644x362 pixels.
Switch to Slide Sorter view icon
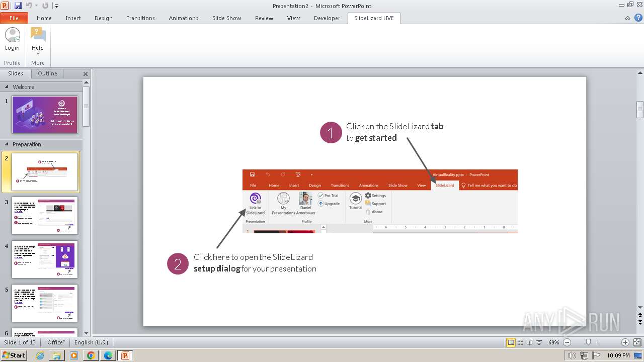(x=520, y=342)
